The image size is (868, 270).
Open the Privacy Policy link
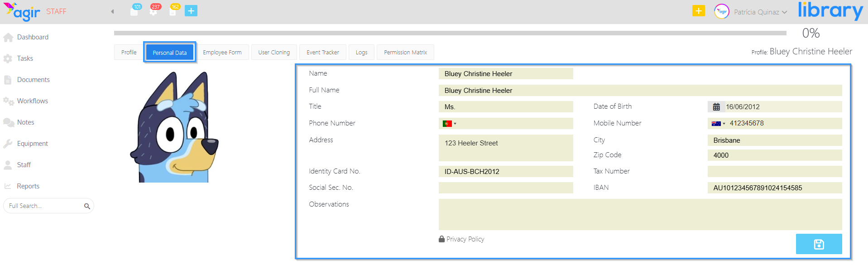465,239
